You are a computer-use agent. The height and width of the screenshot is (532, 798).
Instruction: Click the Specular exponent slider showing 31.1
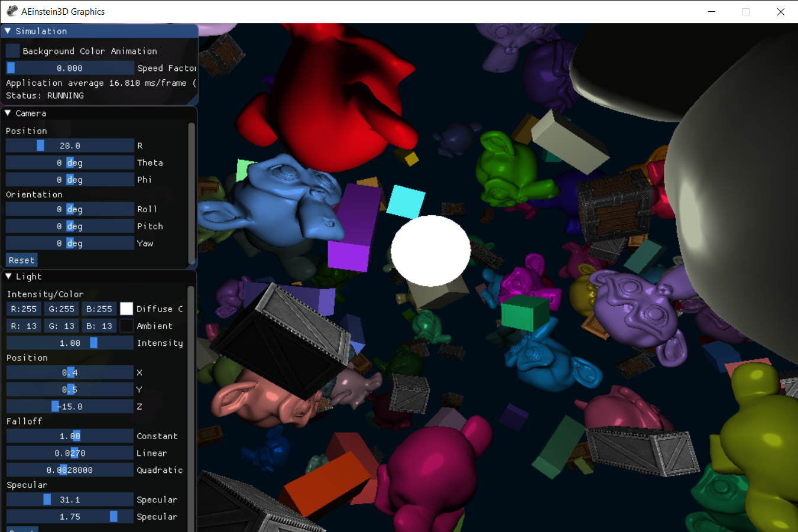point(70,499)
